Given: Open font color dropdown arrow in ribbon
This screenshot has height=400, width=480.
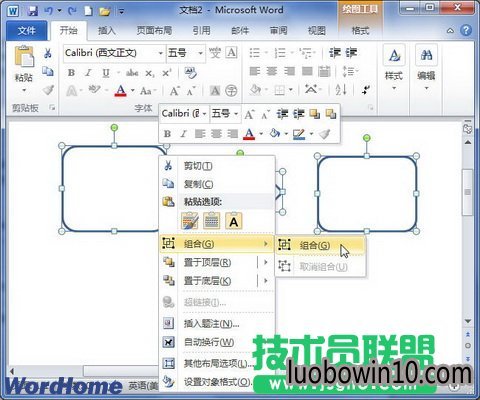Looking at the screenshot, I should 133,90.
